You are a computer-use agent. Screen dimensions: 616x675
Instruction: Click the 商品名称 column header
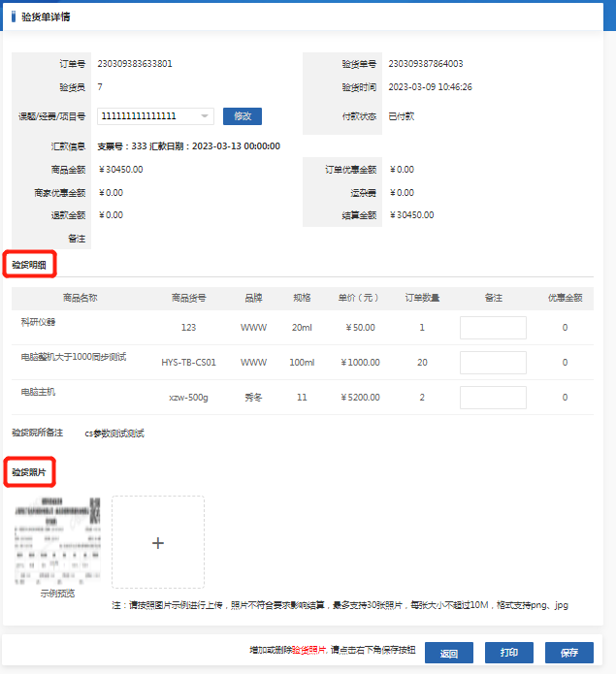pyautogui.click(x=80, y=298)
